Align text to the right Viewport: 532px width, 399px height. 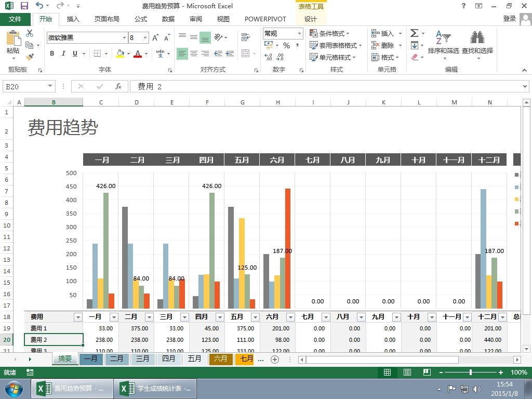[x=205, y=54]
